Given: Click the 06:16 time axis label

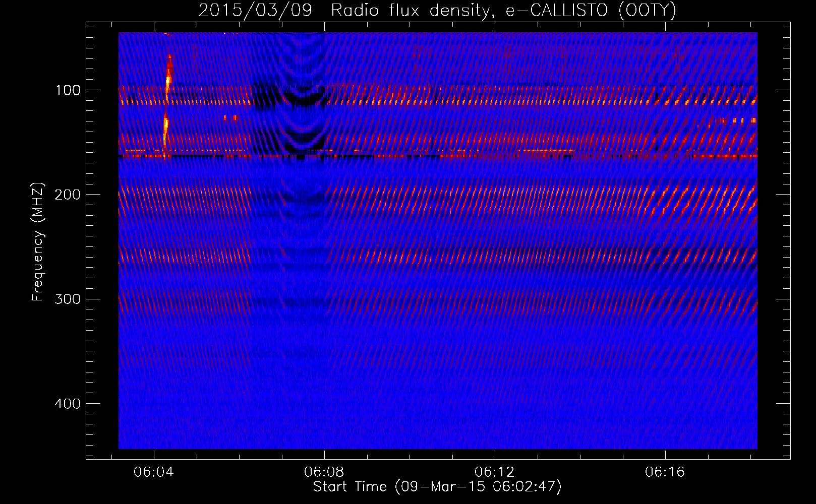Looking at the screenshot, I should [665, 472].
